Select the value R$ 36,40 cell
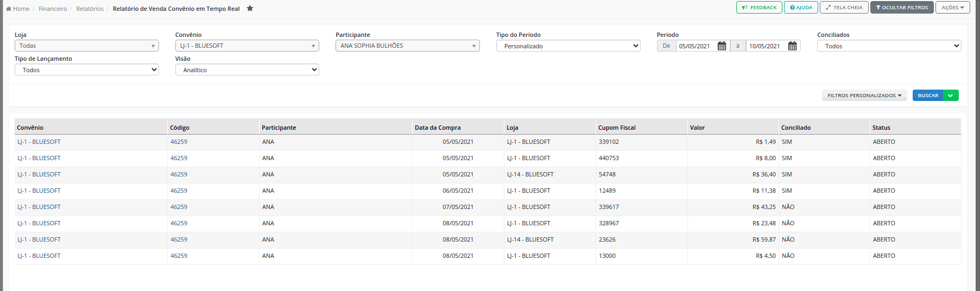Viewport: 980px width, 291px height. pyautogui.click(x=733, y=174)
